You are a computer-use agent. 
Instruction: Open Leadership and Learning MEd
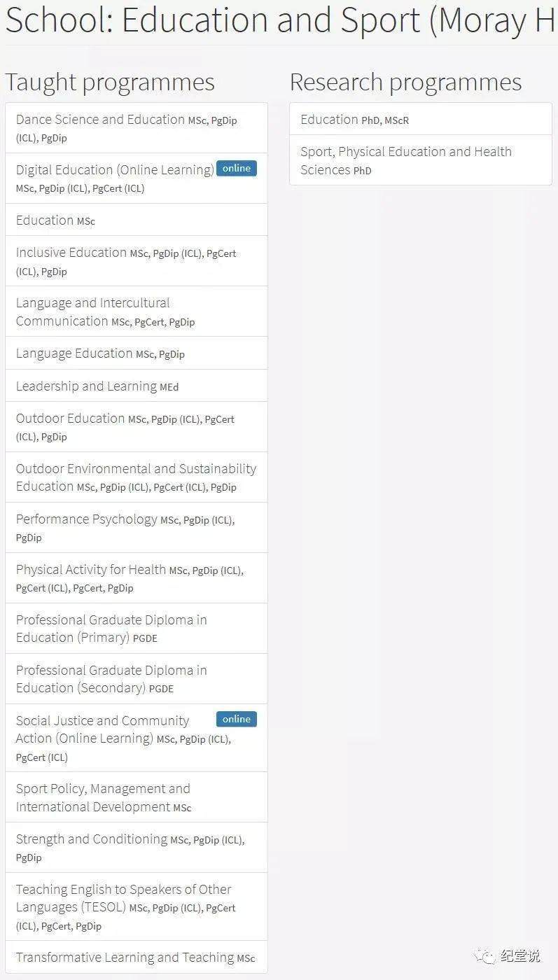pyautogui.click(x=86, y=386)
